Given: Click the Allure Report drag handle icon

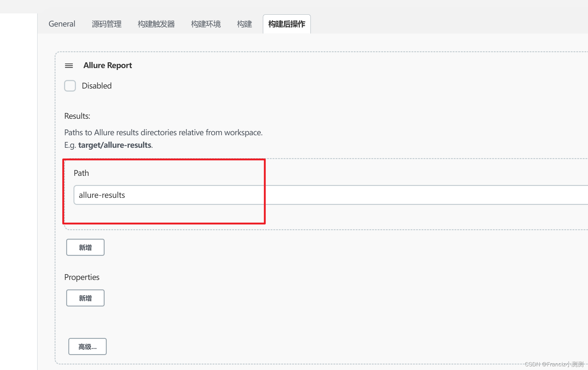Looking at the screenshot, I should [x=69, y=66].
